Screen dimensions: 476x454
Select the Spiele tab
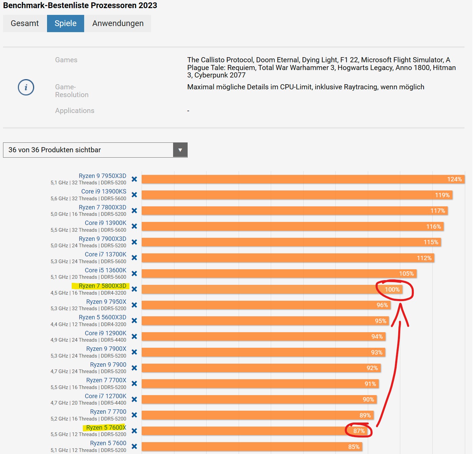66,23
